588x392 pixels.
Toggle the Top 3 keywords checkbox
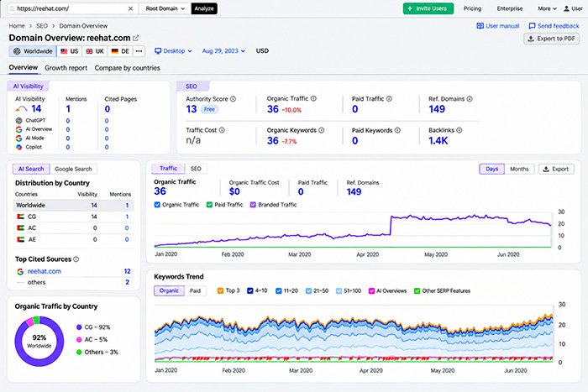220,290
